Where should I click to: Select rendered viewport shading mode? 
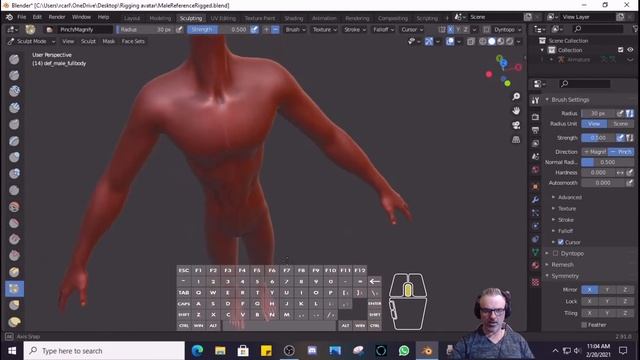click(x=510, y=41)
